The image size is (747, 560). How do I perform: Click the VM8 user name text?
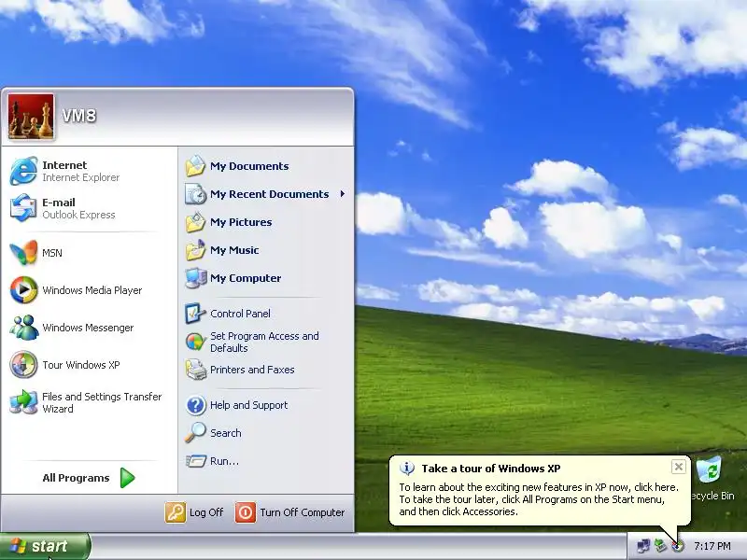[79, 116]
